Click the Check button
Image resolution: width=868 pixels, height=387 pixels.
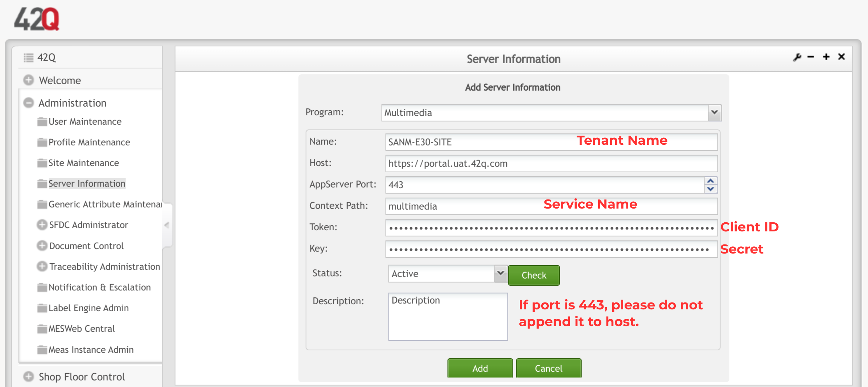534,275
